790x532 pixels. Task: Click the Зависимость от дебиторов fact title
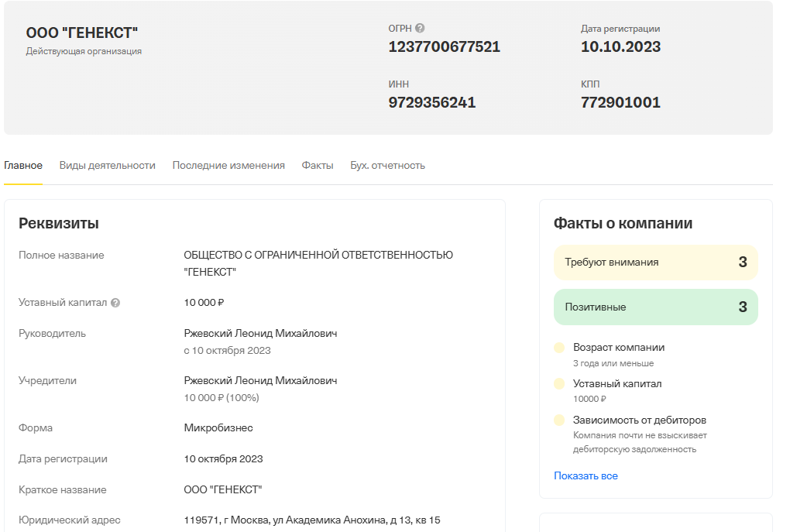click(639, 420)
